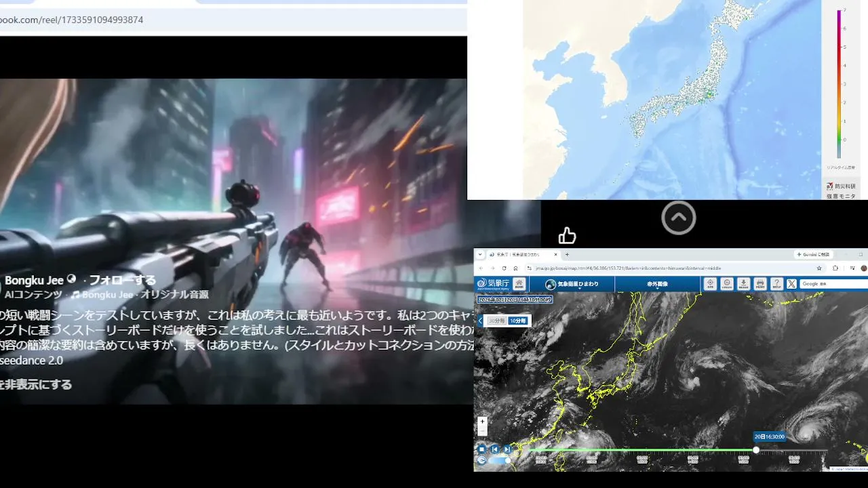Click the Google search field in JMA header
Image resolution: width=868 pixels, height=488 pixels.
(x=833, y=284)
